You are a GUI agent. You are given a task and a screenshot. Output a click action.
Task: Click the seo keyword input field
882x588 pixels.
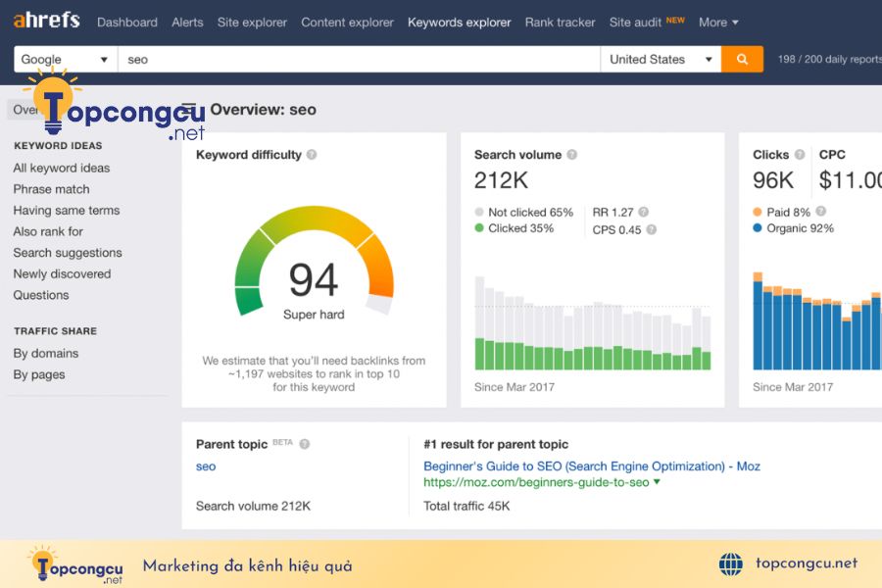coord(359,59)
